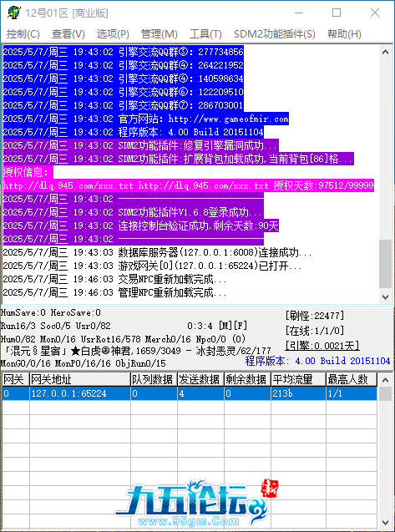Image resolution: width=395 pixels, height=532 pixels.
Task: Close the 12号01区 window
Action: pos(375,13)
